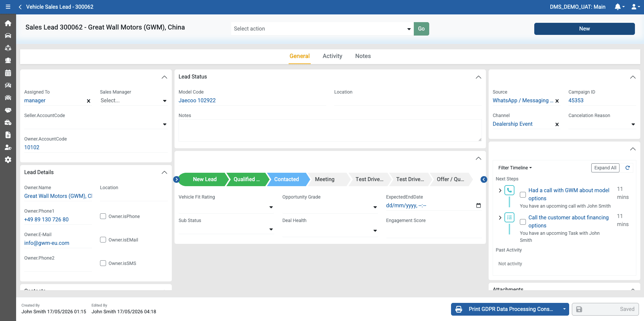Open the customer head icon in sidebar
The image size is (644, 321).
click(8, 60)
